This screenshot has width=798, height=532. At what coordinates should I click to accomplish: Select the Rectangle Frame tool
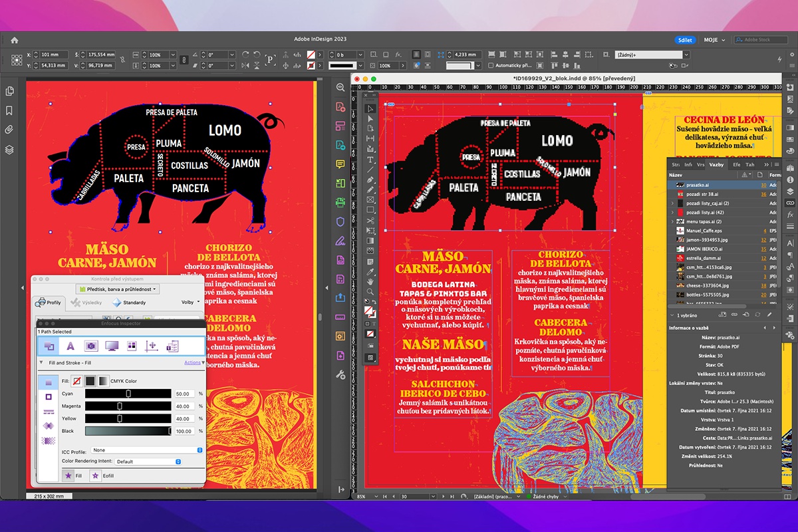(371, 200)
